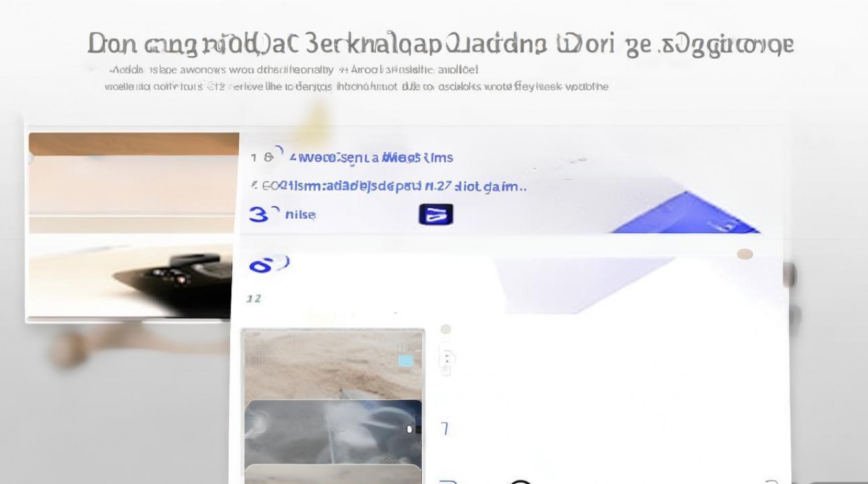Click the large page heading text
The image size is (868, 484).
click(440, 44)
